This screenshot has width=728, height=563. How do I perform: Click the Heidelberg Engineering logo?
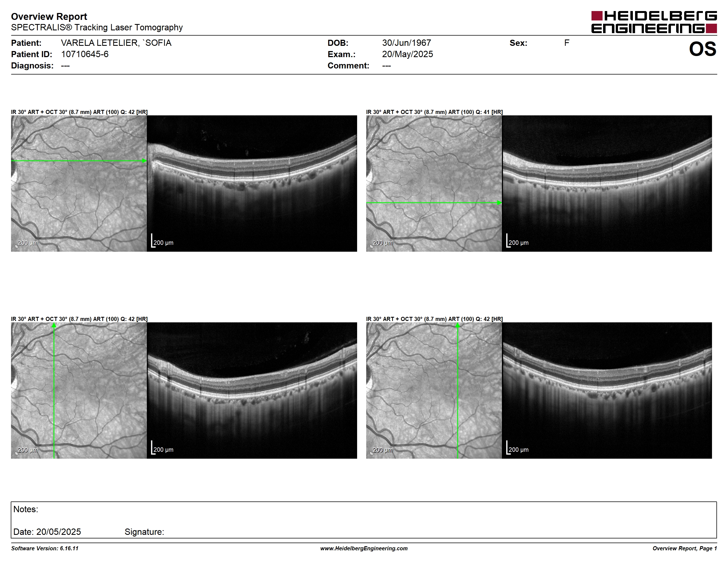[x=654, y=22]
